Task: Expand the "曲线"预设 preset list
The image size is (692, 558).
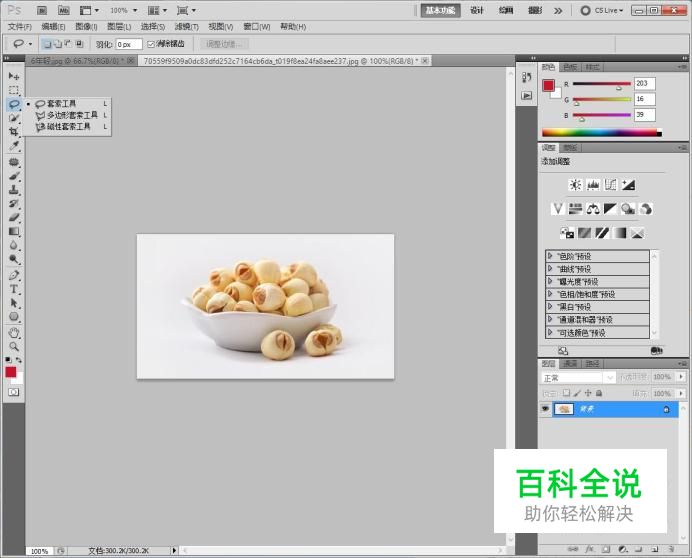Action: click(551, 269)
